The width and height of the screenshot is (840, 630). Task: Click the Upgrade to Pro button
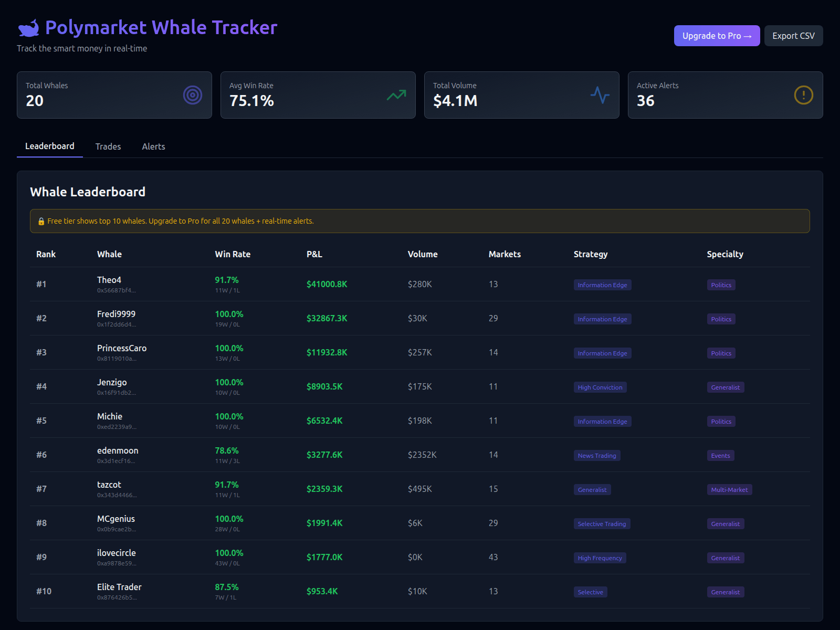(717, 36)
